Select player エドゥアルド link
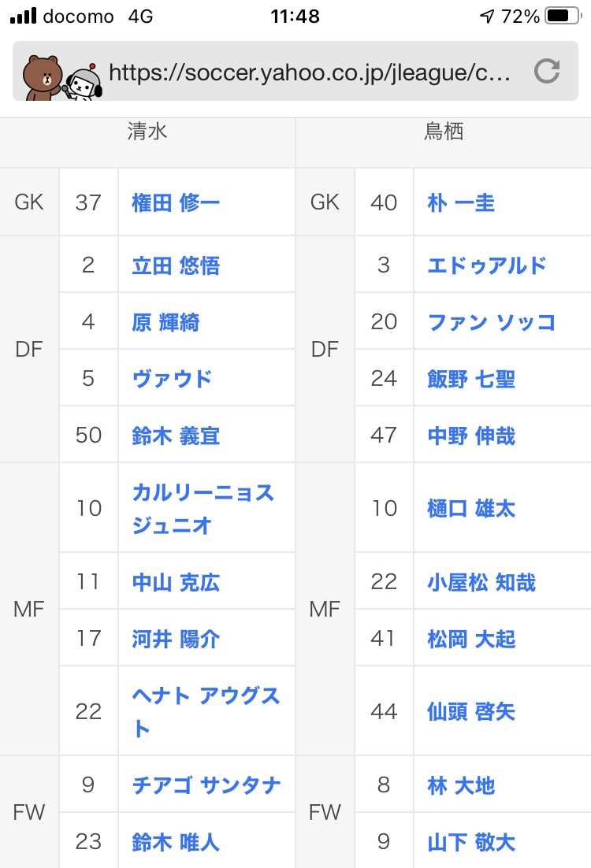Screen dimensions: 591x868 [487, 265]
